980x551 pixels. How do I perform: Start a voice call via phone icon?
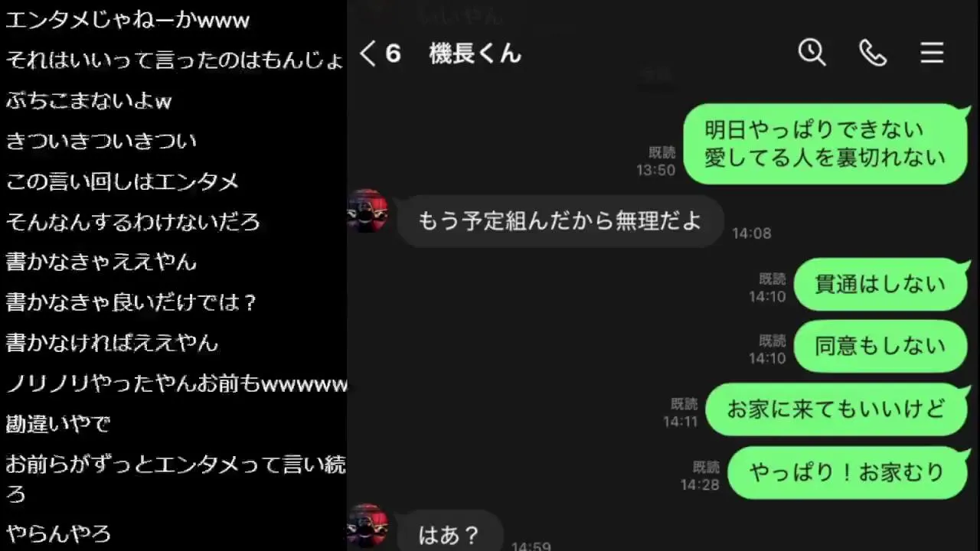coord(873,53)
